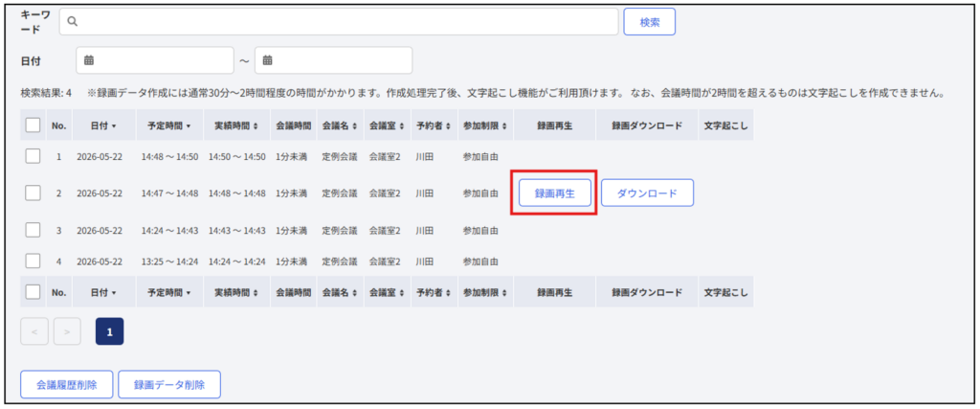Viewport: 980px width, 409px height.
Task: Select page 1 in pagination
Action: click(x=109, y=332)
